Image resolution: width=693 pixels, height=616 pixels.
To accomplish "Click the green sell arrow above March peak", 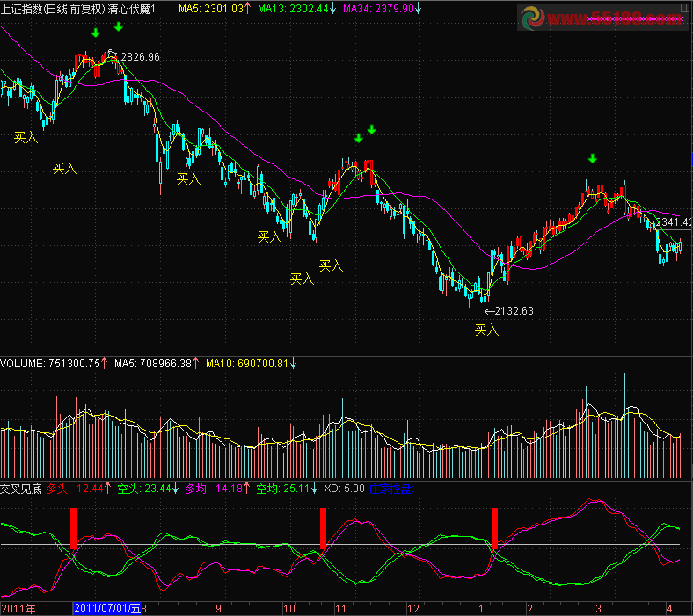I will tap(593, 159).
